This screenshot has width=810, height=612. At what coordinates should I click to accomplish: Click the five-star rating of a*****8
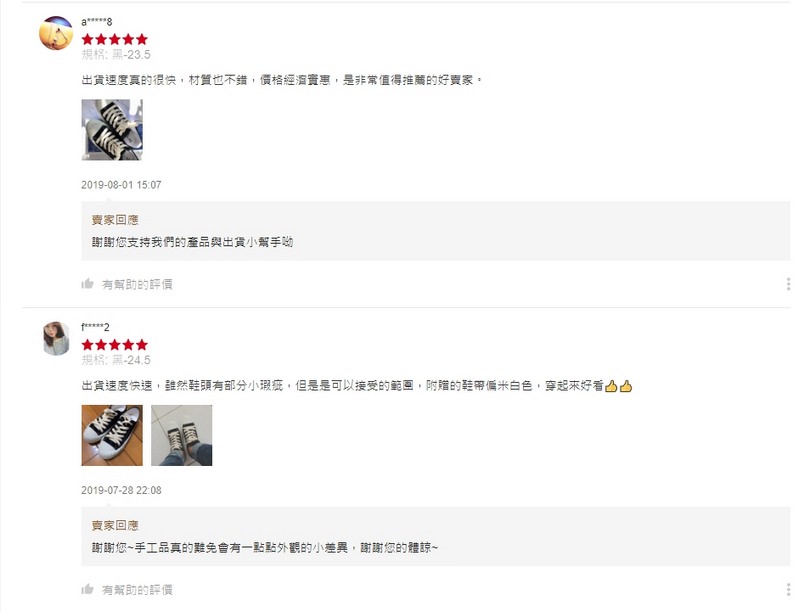[115, 39]
